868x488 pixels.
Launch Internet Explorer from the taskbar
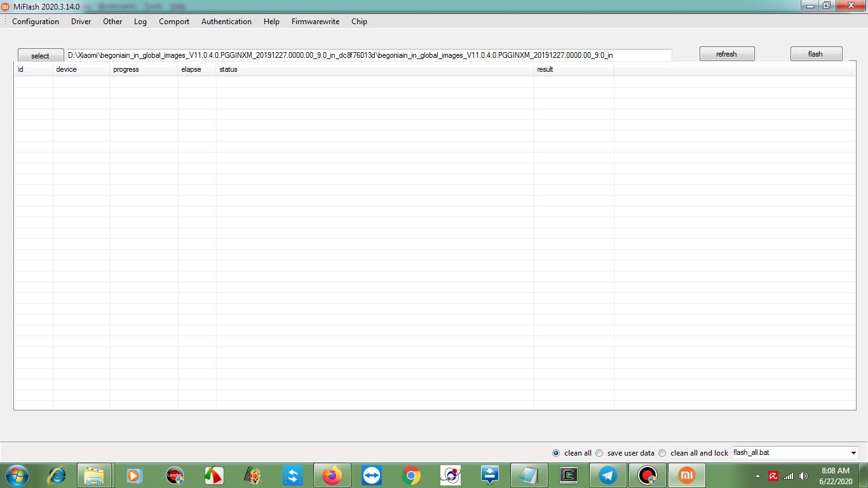(x=57, y=475)
